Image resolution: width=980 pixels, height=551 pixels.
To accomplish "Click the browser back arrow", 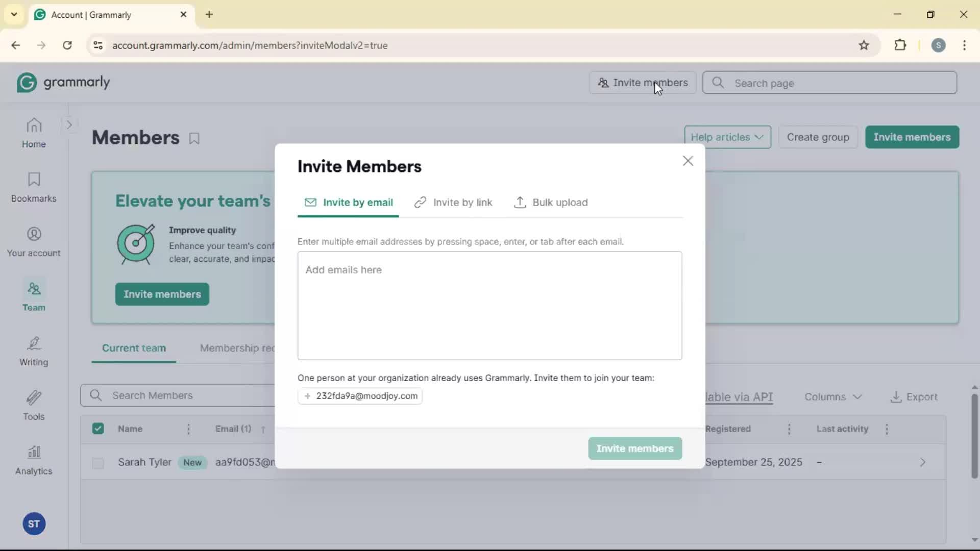I will click(x=16, y=45).
